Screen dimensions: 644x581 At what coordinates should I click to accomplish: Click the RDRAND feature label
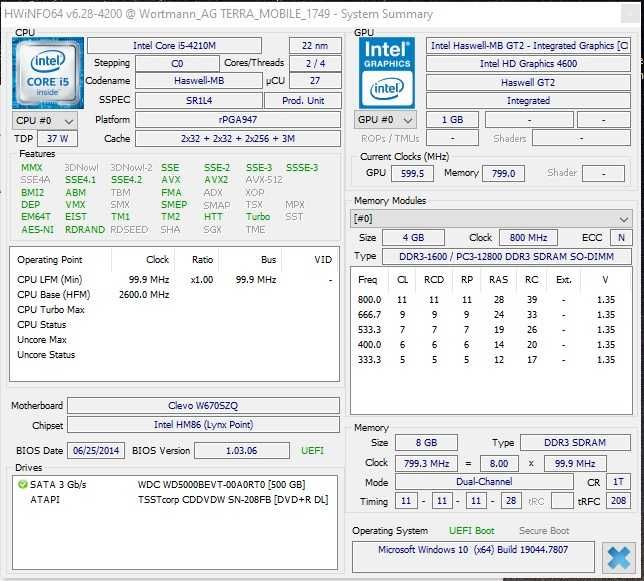pos(85,229)
